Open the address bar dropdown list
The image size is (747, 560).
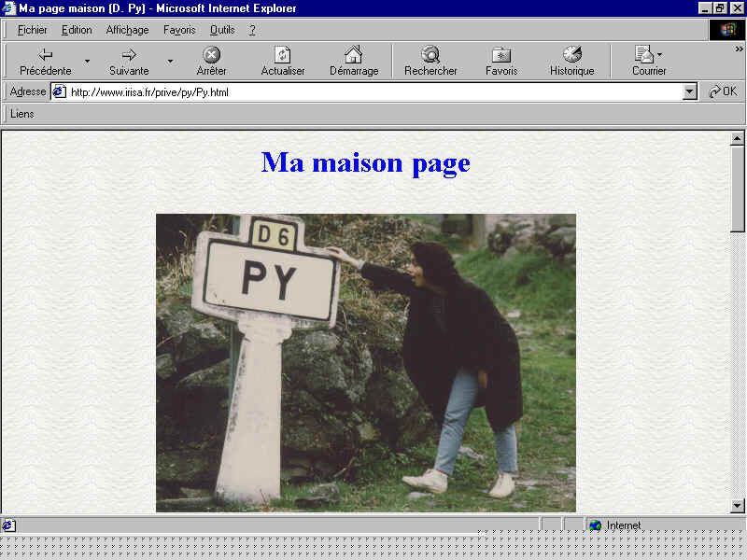point(689,91)
